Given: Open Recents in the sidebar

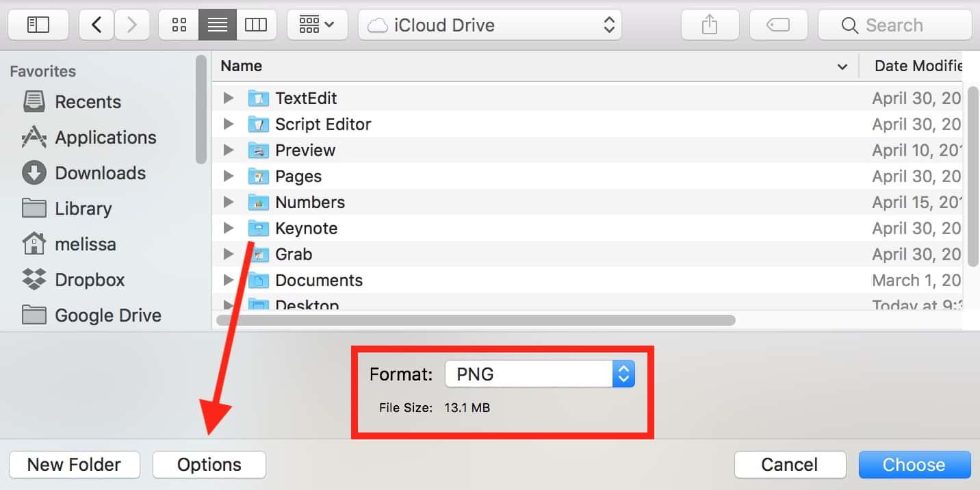Looking at the screenshot, I should click(x=88, y=102).
